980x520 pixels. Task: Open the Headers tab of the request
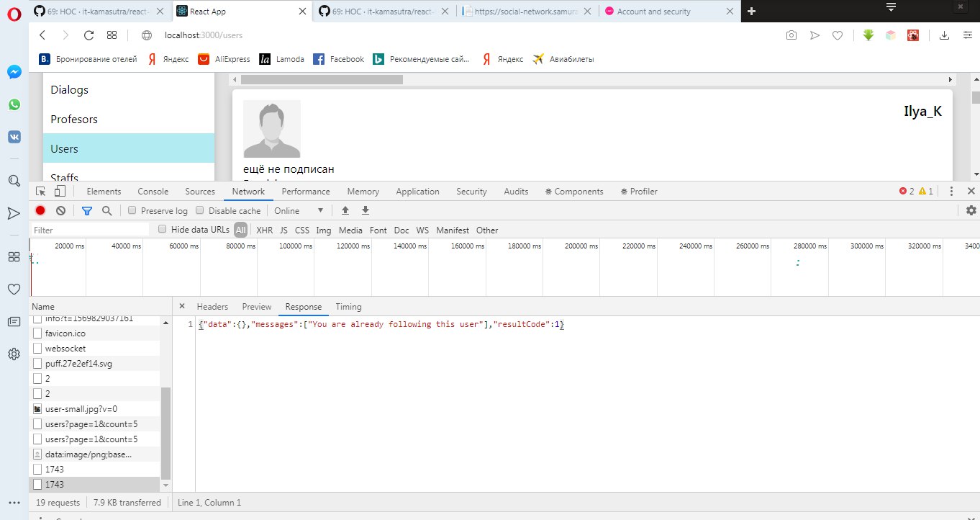[x=212, y=307]
